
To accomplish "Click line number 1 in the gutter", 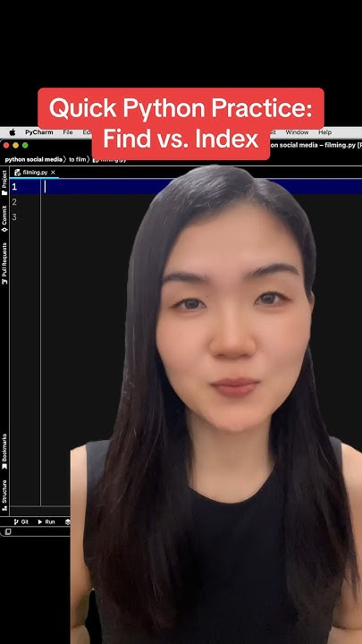I will pyautogui.click(x=14, y=187).
